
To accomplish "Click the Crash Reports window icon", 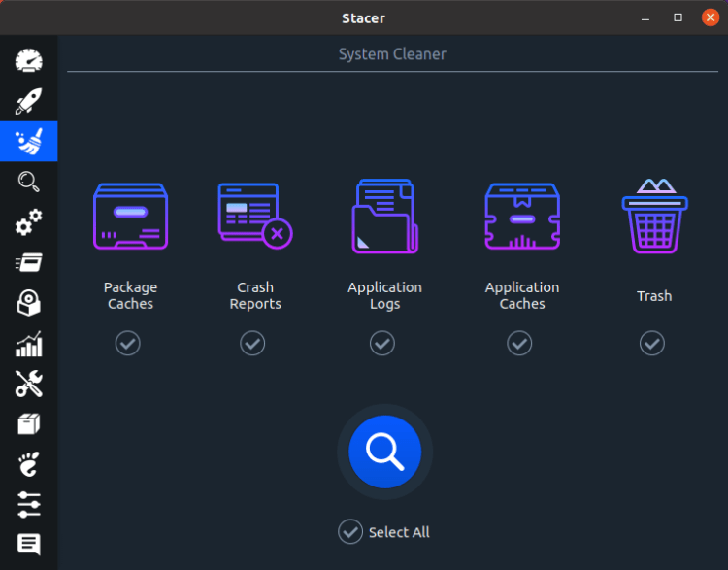I will (x=255, y=217).
